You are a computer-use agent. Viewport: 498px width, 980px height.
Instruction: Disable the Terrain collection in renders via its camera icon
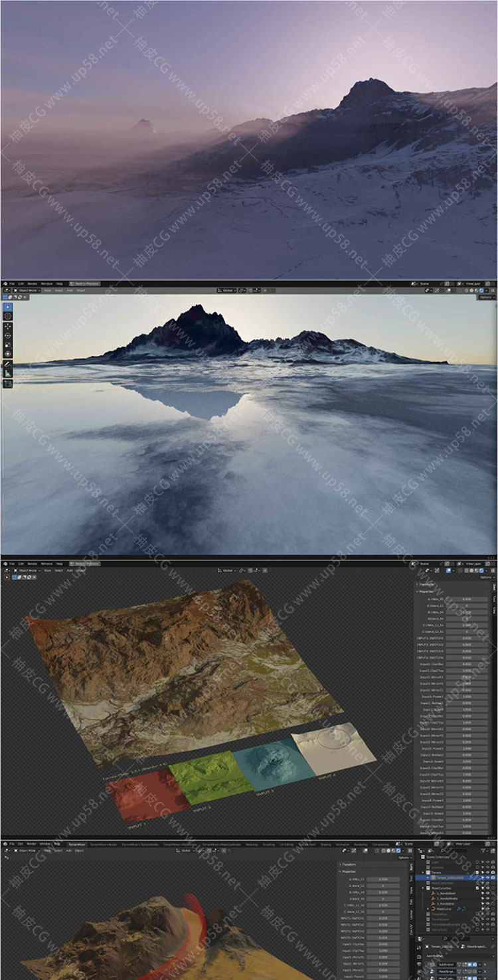pos(493,872)
